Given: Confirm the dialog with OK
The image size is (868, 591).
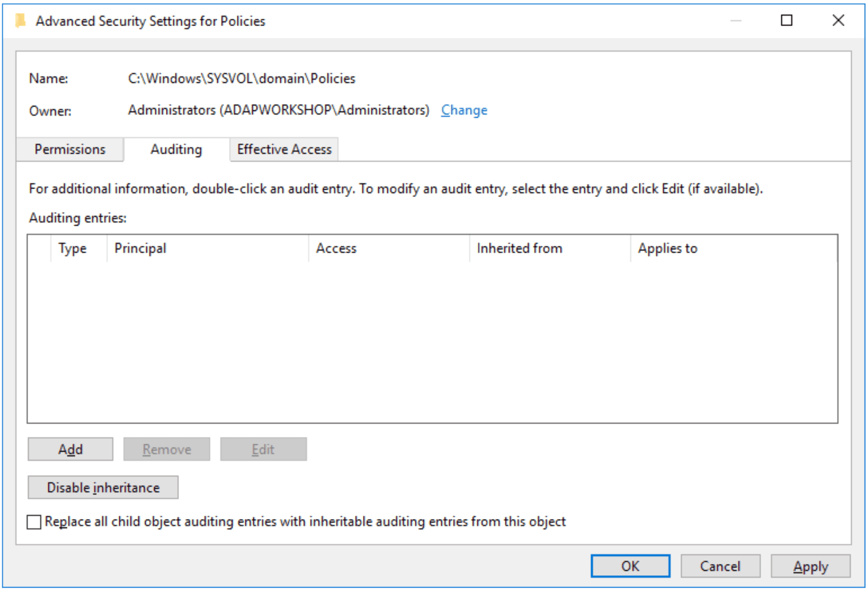Looking at the screenshot, I should click(631, 566).
